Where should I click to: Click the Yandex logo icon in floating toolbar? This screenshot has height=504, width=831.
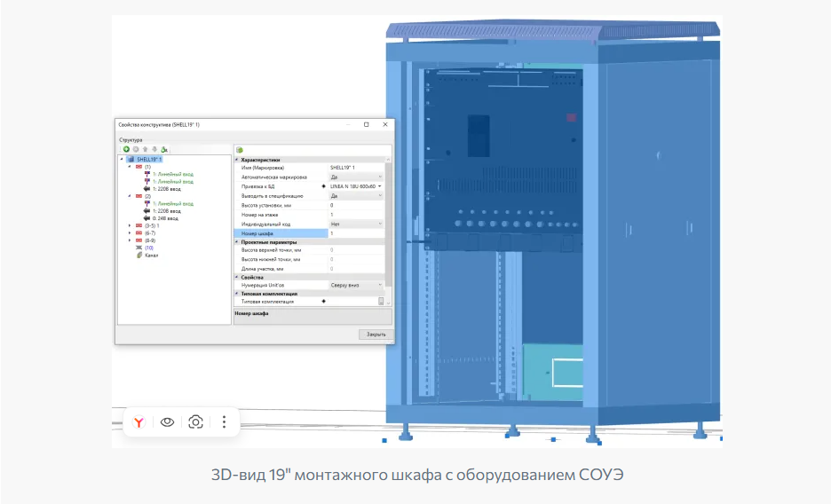pyautogui.click(x=138, y=421)
